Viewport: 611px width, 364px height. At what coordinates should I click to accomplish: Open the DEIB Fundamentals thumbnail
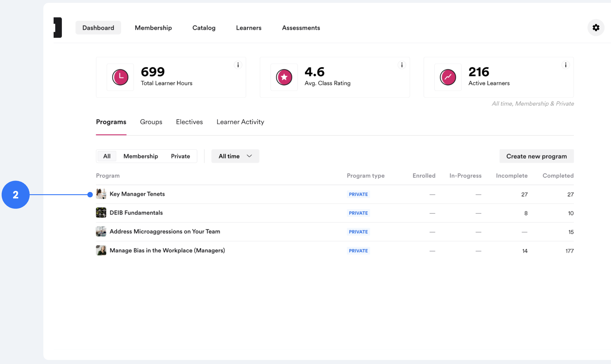[101, 213]
